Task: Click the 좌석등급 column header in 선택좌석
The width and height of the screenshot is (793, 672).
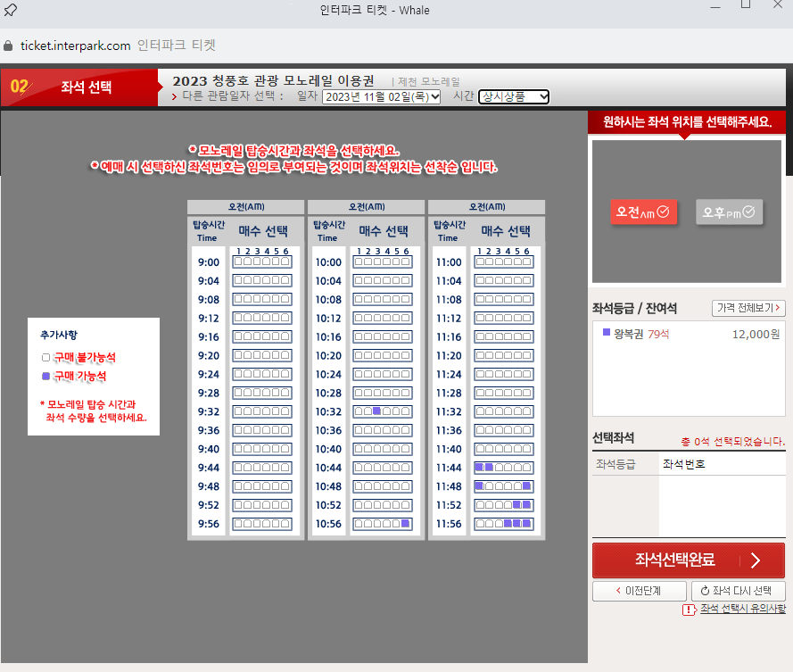Action: click(615, 464)
